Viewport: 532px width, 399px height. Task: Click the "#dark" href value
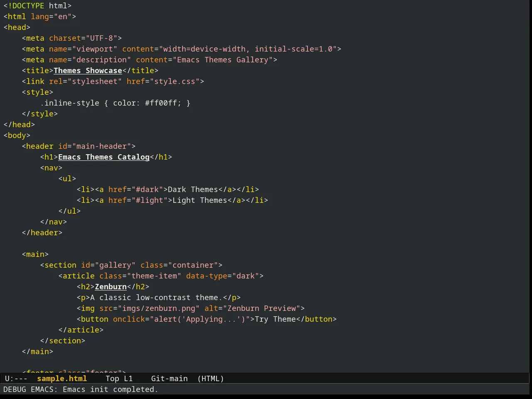147,190
